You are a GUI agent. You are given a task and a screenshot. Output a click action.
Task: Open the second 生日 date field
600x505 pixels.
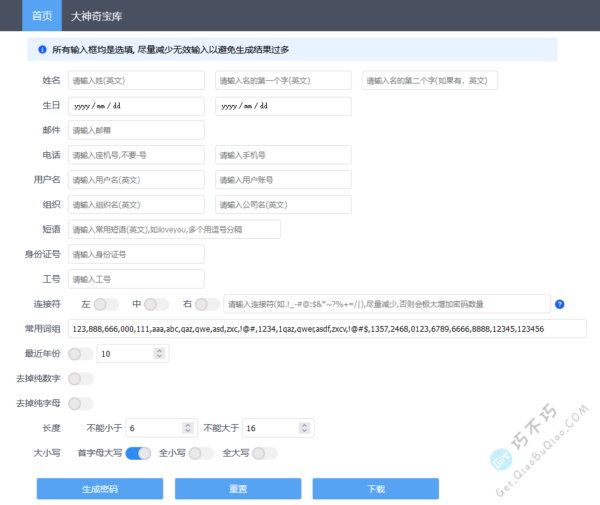point(283,105)
